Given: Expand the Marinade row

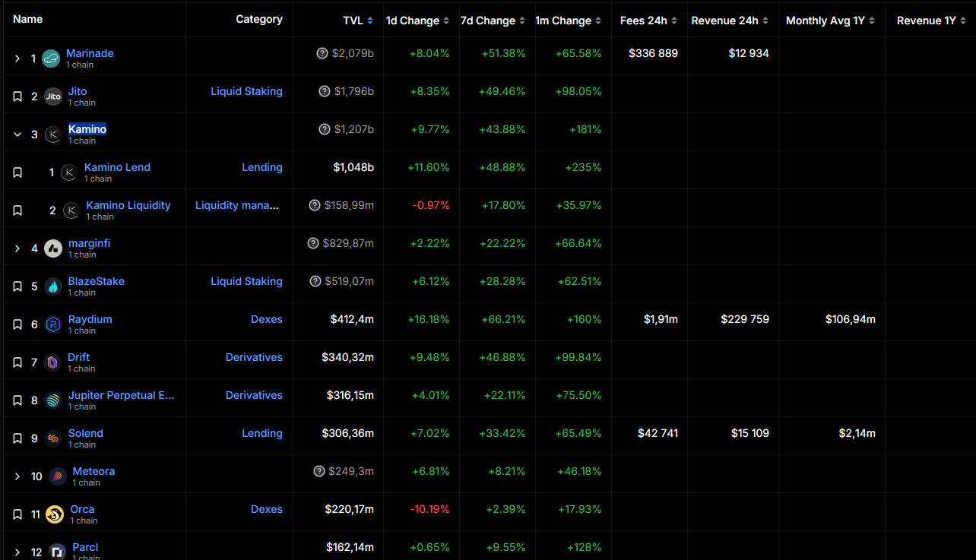Looking at the screenshot, I should tap(17, 59).
